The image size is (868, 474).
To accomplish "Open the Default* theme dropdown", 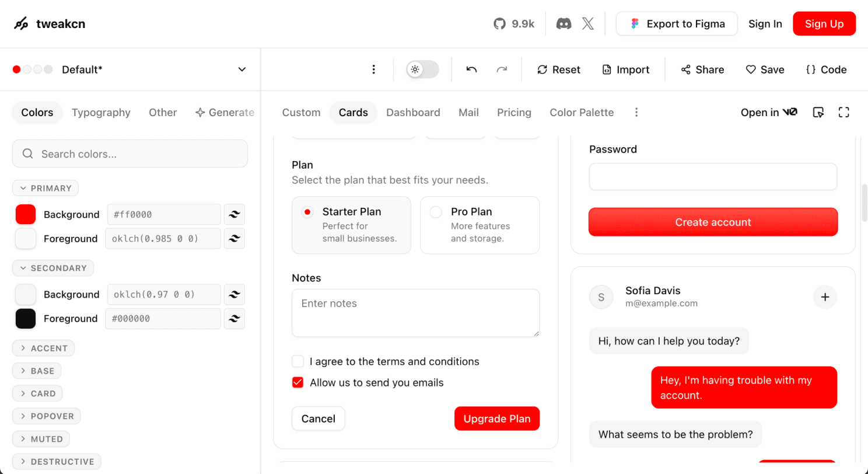I will (x=130, y=69).
